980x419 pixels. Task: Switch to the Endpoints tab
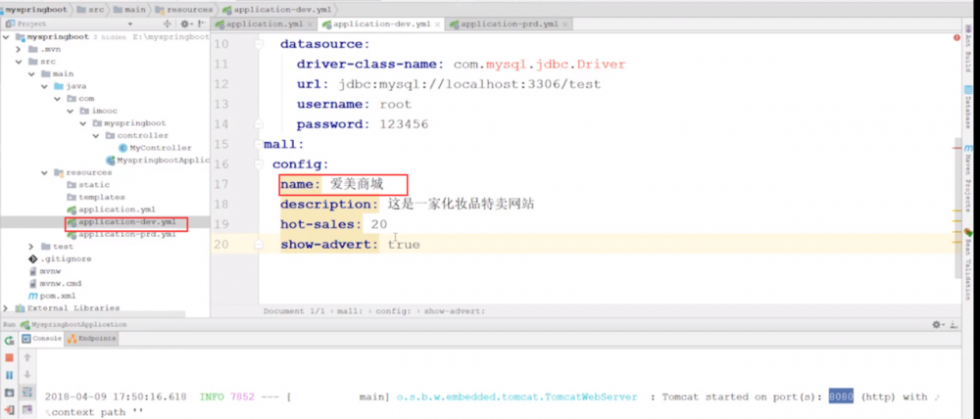point(92,339)
